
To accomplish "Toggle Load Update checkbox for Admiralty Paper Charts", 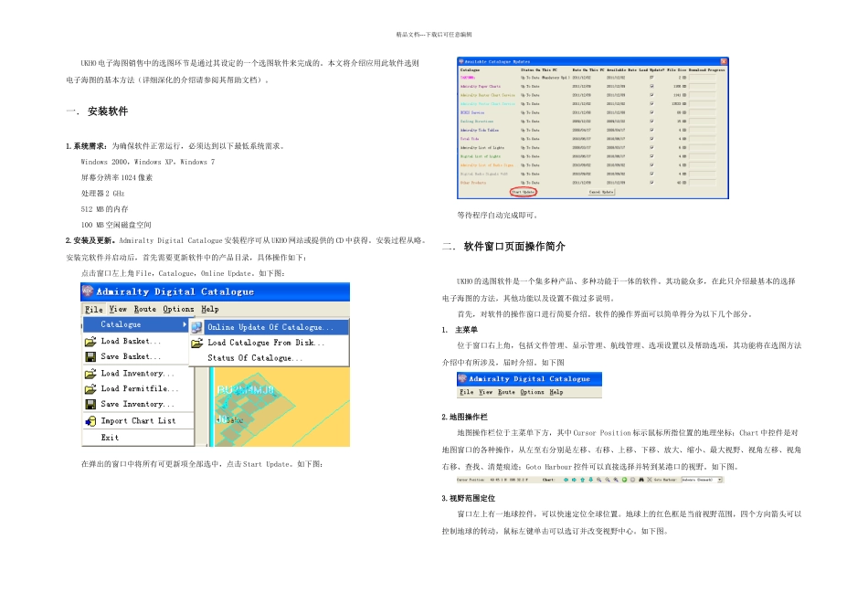I will pos(651,87).
